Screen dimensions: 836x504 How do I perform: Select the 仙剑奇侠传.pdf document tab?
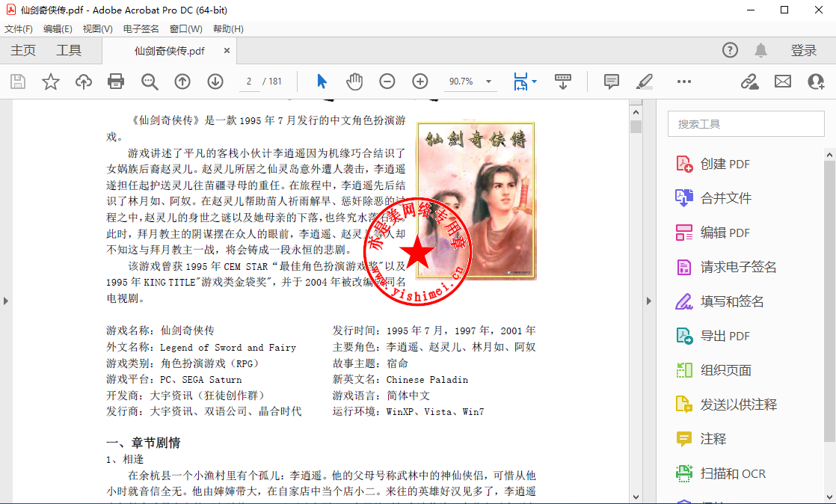169,51
